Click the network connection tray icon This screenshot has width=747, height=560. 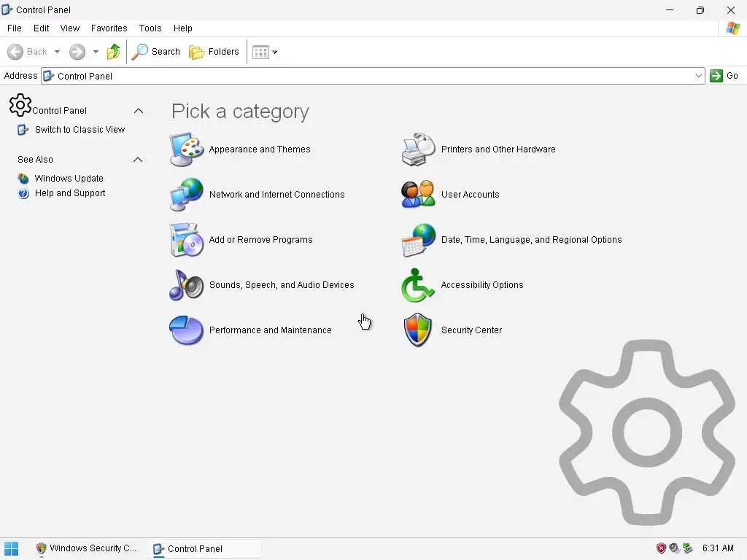(x=687, y=548)
